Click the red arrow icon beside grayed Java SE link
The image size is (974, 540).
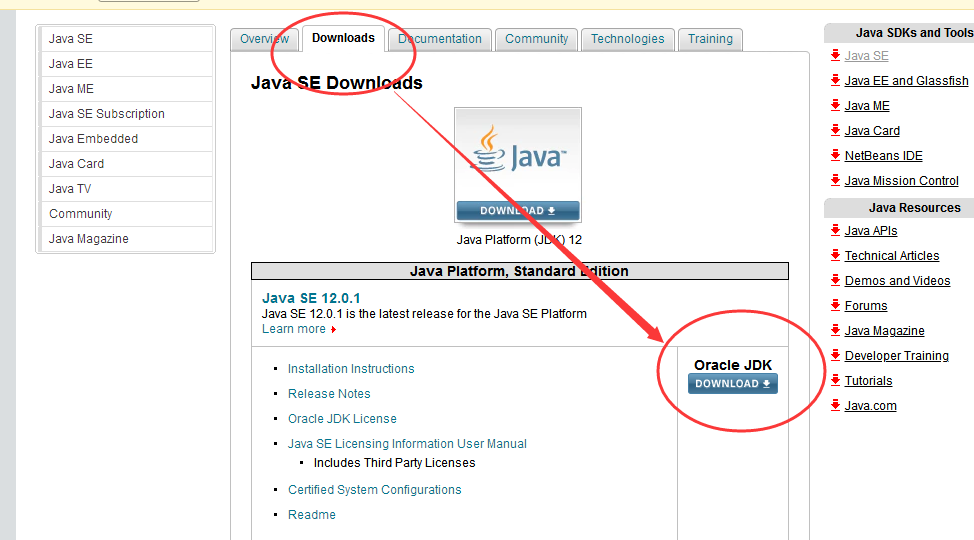click(x=835, y=55)
